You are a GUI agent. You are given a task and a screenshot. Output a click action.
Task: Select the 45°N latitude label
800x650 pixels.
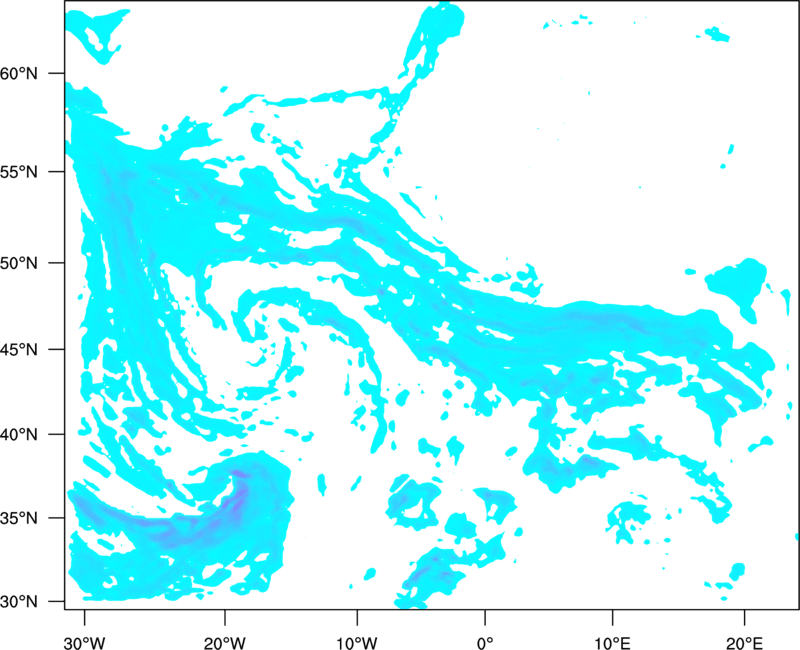(x=19, y=350)
